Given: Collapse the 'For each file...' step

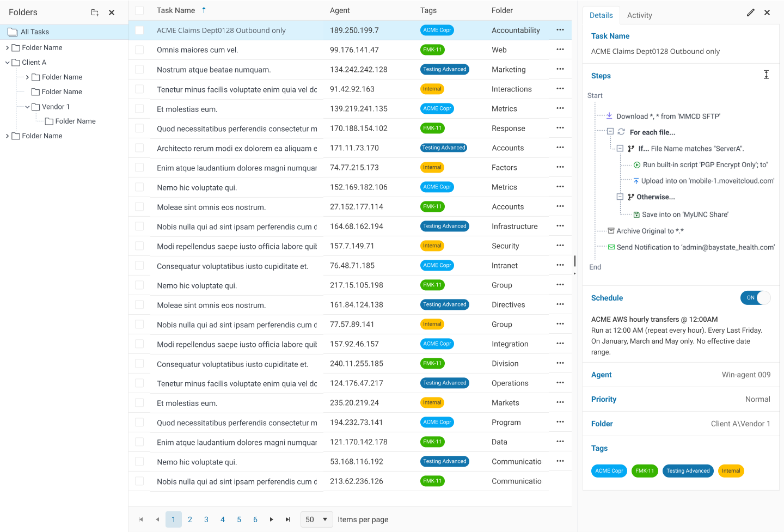Looking at the screenshot, I should pyautogui.click(x=610, y=132).
